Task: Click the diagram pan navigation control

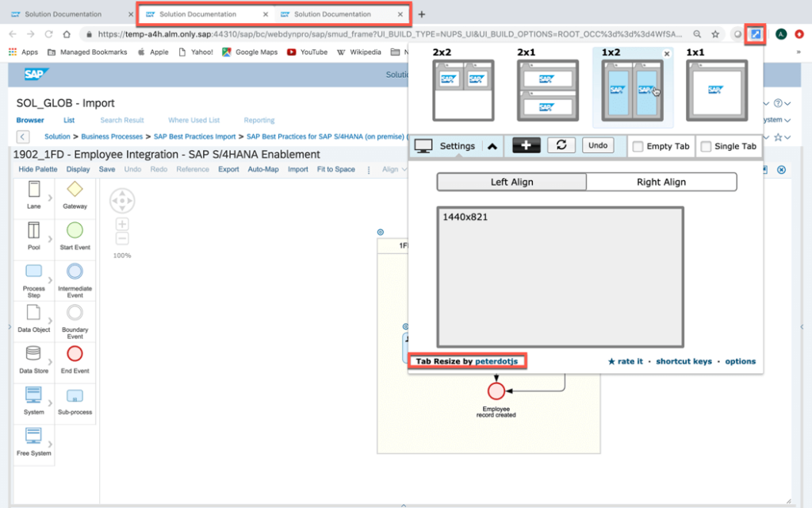Action: pyautogui.click(x=122, y=201)
